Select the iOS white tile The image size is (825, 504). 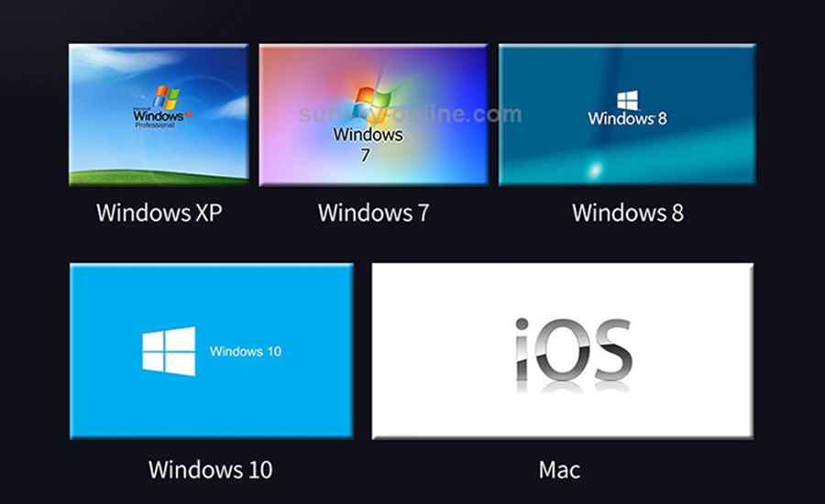[x=563, y=351]
